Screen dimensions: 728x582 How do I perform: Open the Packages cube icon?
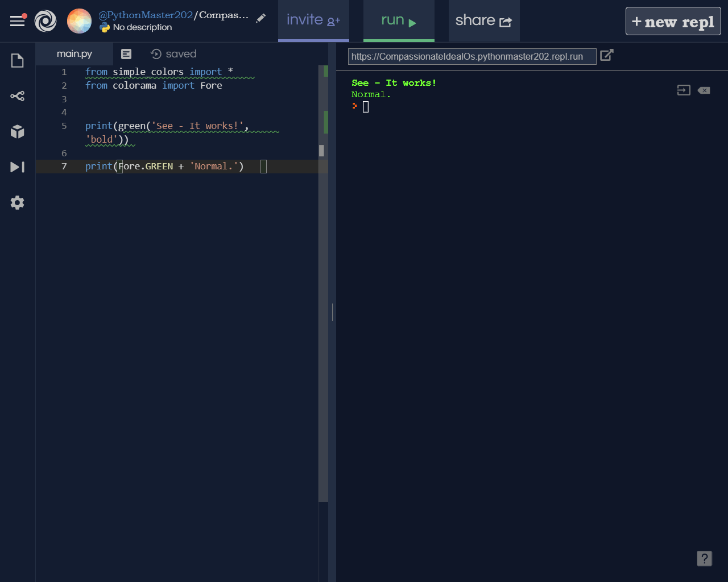coord(18,132)
